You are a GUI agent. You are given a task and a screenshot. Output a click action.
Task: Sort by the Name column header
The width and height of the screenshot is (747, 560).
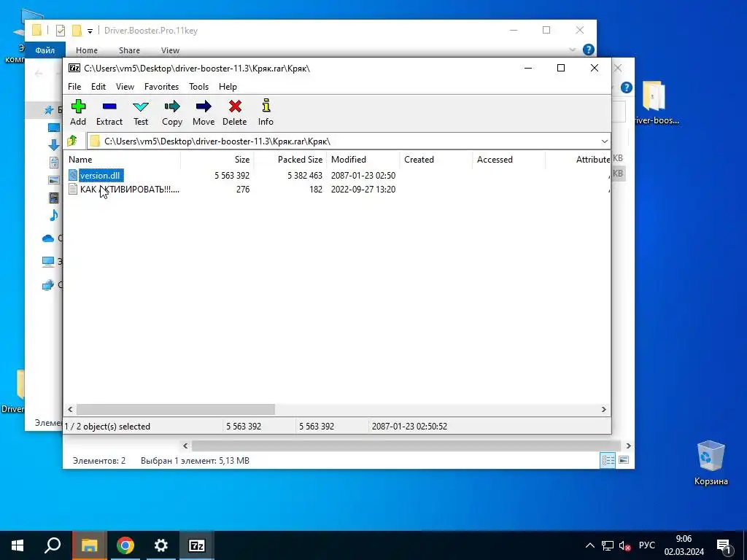[x=122, y=160]
